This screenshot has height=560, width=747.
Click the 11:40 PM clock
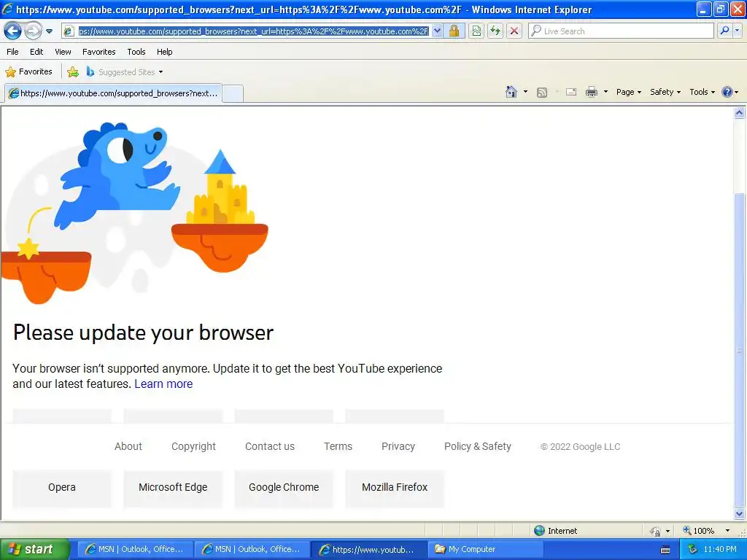coord(720,550)
